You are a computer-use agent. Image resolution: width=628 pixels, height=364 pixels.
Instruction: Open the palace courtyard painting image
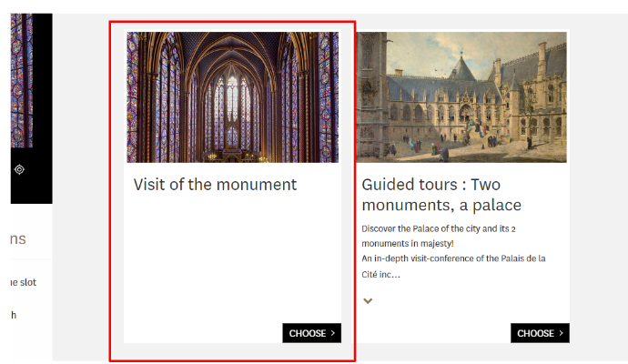click(461, 96)
